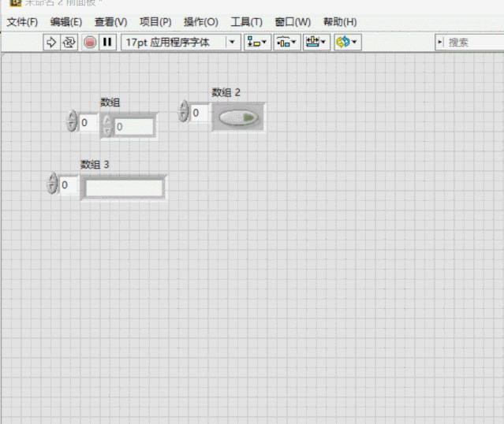504x424 pixels.
Task: Click the index value field of 数组 2
Action: coord(200,113)
